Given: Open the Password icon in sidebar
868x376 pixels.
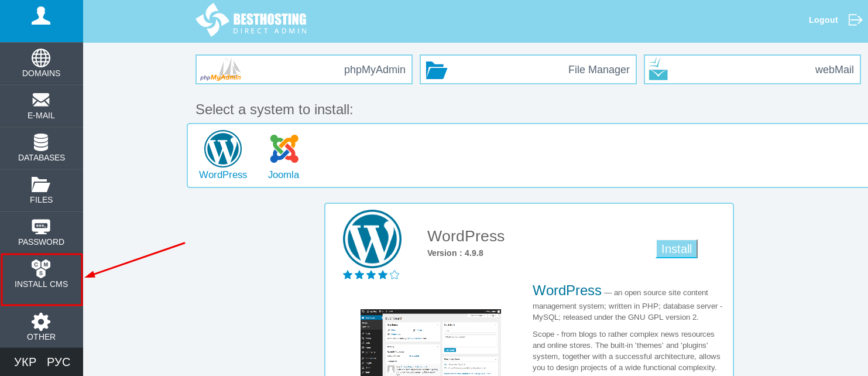Looking at the screenshot, I should 41,227.
